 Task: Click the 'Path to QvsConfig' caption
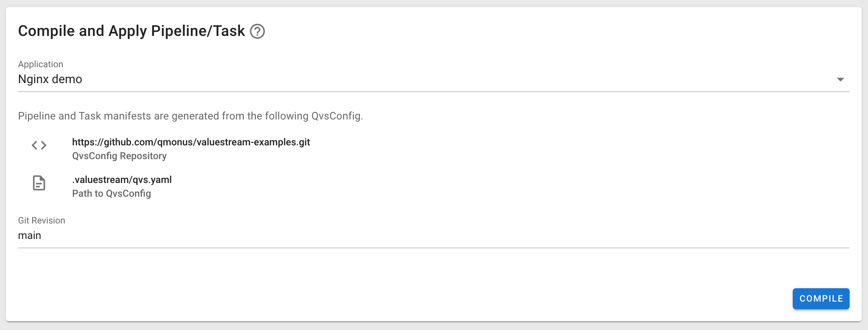tap(111, 193)
